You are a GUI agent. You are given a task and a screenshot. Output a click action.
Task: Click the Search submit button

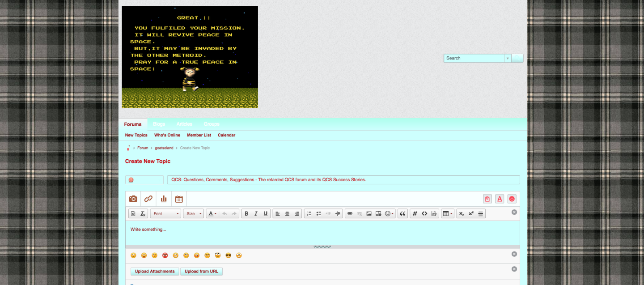click(x=517, y=58)
